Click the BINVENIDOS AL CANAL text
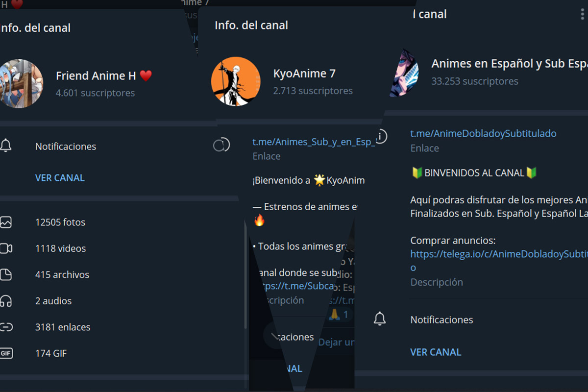 point(474,173)
